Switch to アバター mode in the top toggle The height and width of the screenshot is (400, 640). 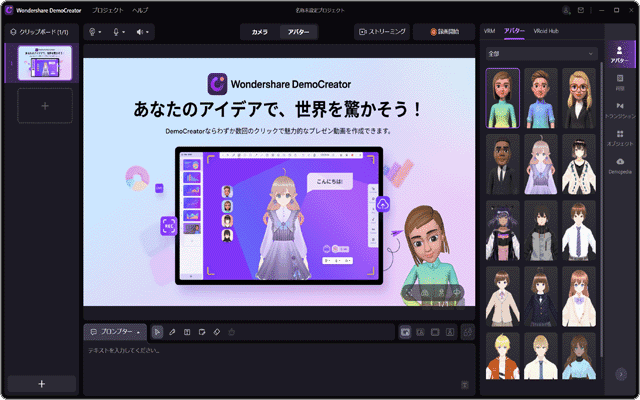click(298, 32)
